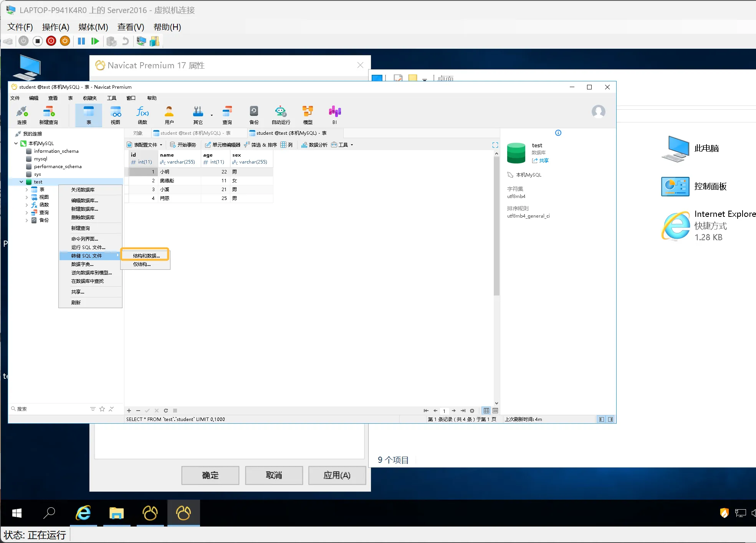Click the 用户 users toolbar icon

[x=169, y=115]
